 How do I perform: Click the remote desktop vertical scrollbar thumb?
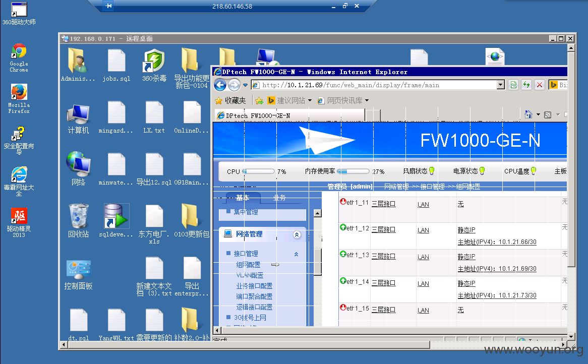[x=571, y=159]
